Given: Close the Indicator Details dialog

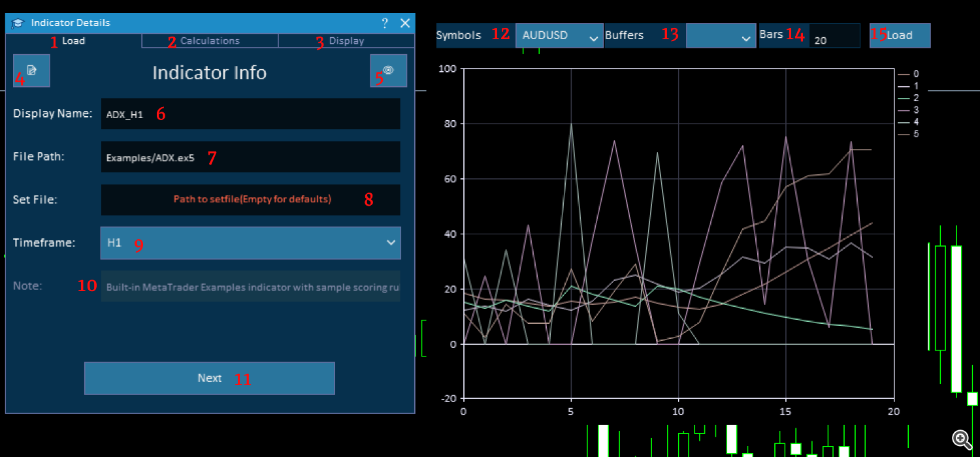Looking at the screenshot, I should tap(405, 23).
